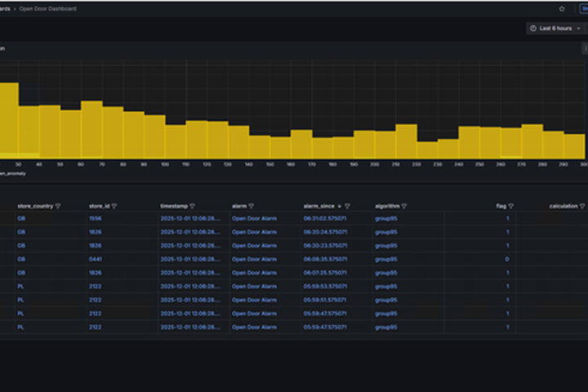Open filter for calculation column
Screen dimensions: 588x392
582,207
